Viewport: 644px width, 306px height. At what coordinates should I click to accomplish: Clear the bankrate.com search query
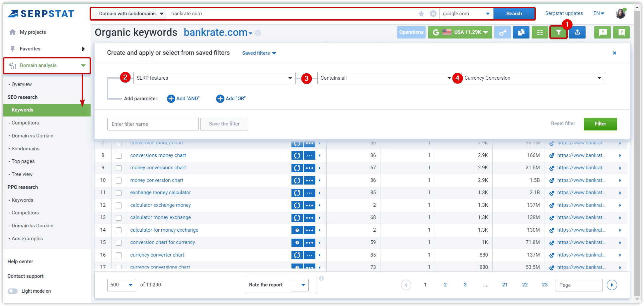pos(433,14)
